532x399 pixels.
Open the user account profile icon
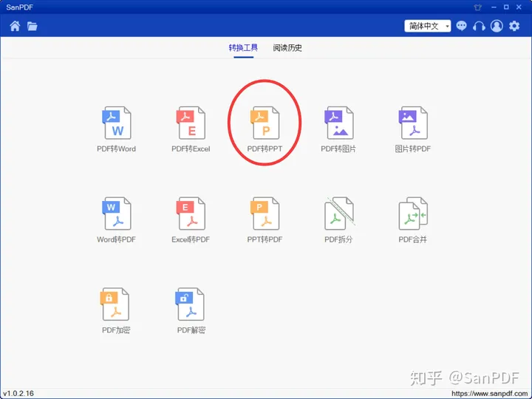[497, 26]
